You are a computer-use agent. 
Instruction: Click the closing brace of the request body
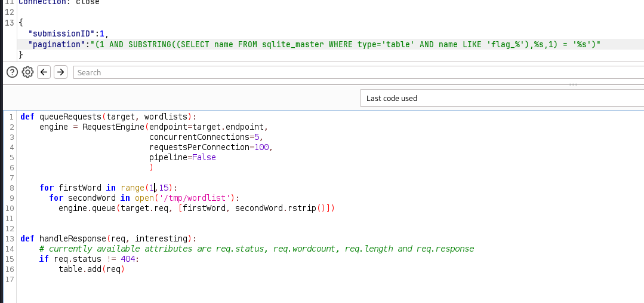21,54
